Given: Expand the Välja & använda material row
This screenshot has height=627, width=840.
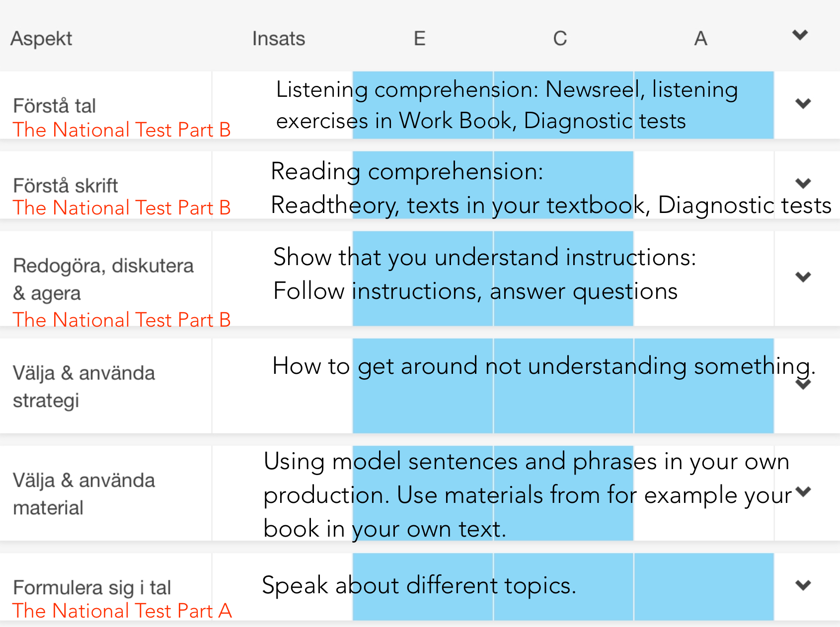Looking at the screenshot, I should pyautogui.click(x=803, y=491).
